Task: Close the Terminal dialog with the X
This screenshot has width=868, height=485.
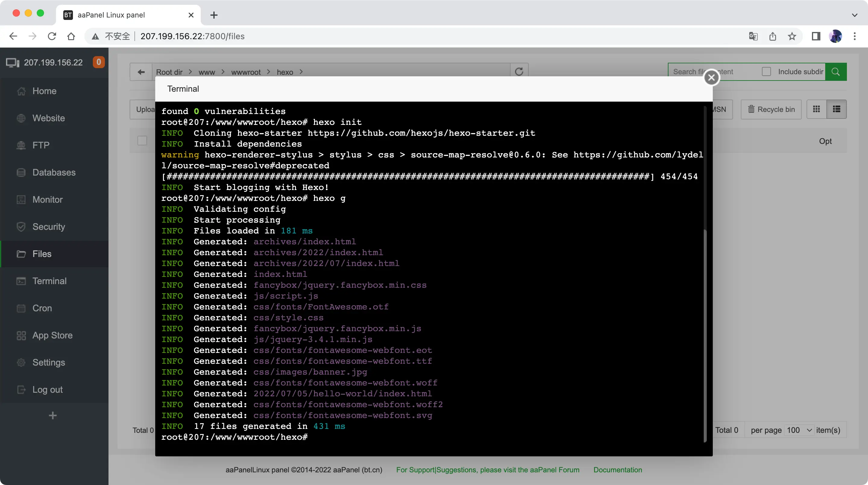Action: tap(711, 78)
